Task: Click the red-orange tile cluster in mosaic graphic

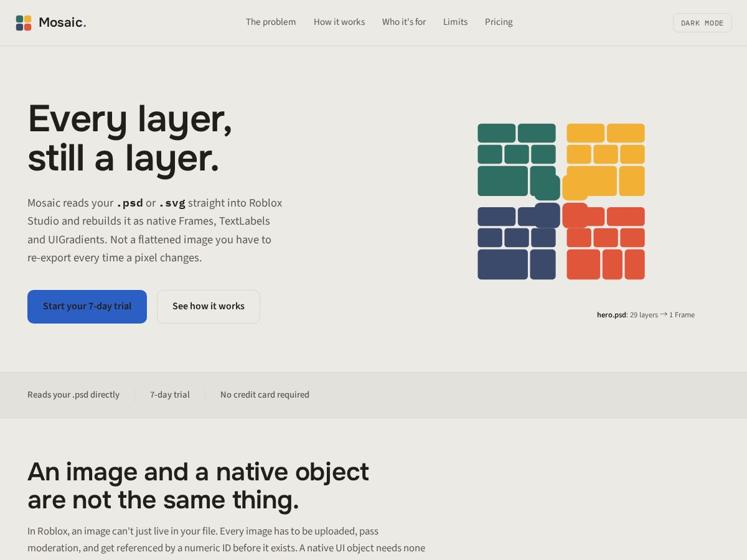Action: click(x=604, y=241)
